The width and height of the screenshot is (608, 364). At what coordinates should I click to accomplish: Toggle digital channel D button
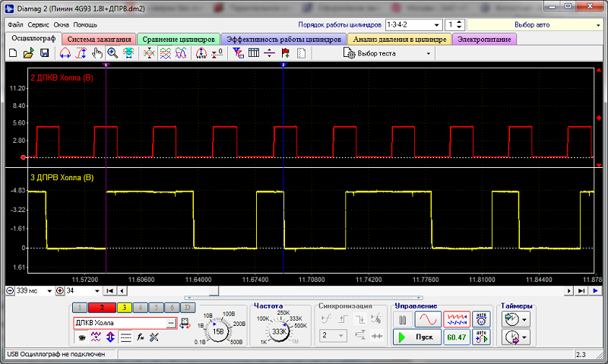[188, 308]
